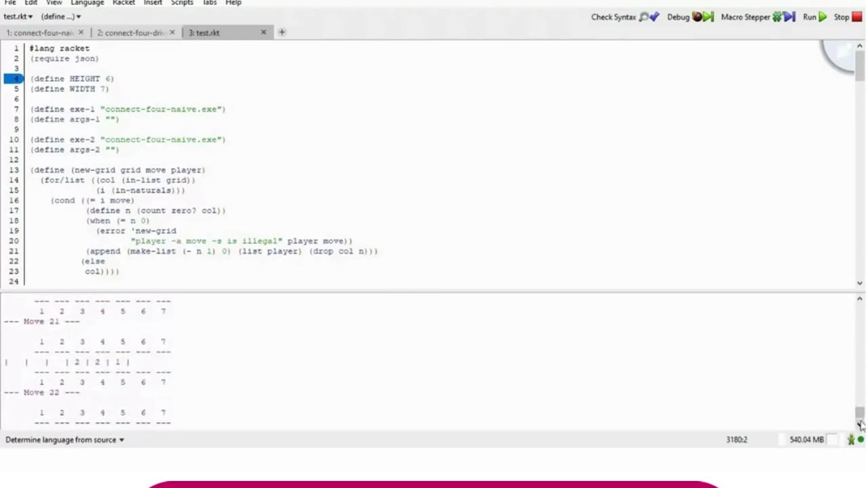This screenshot has height=488, width=868.
Task: Click the '(cond ((= i move)' line
Action: click(x=93, y=201)
